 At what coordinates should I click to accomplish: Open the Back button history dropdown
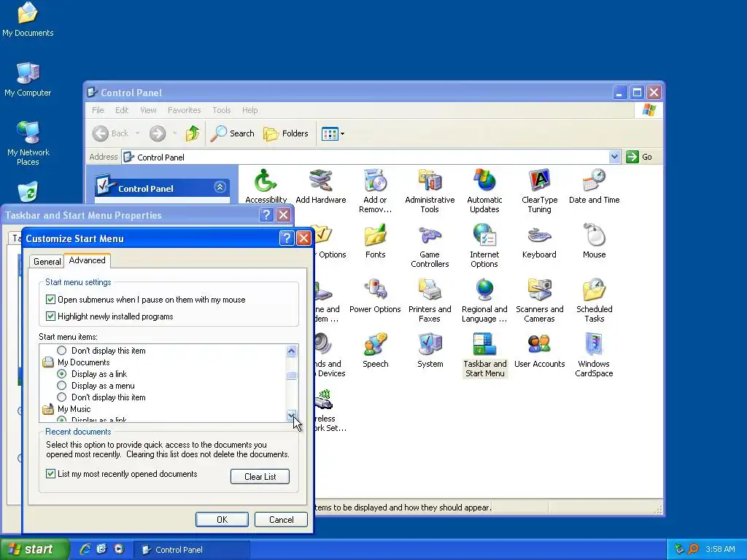point(137,133)
